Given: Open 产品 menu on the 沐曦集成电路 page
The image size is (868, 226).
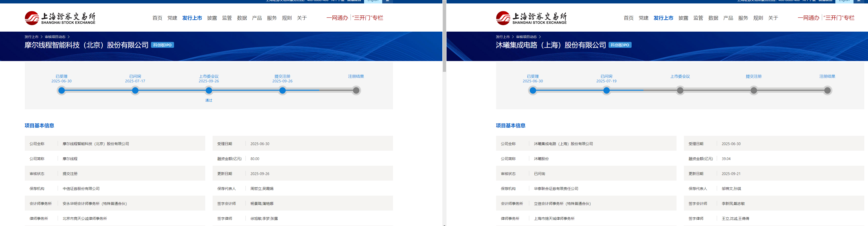Looking at the screenshot, I should (x=728, y=18).
